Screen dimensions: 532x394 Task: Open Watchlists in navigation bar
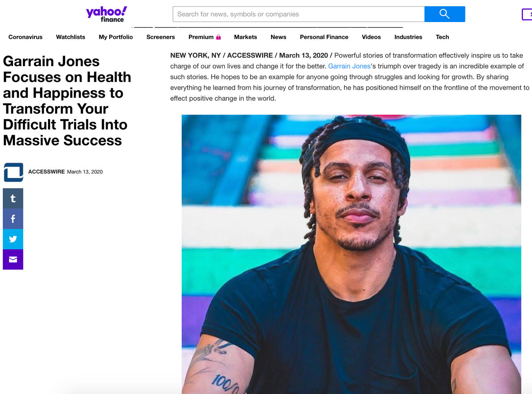click(71, 37)
